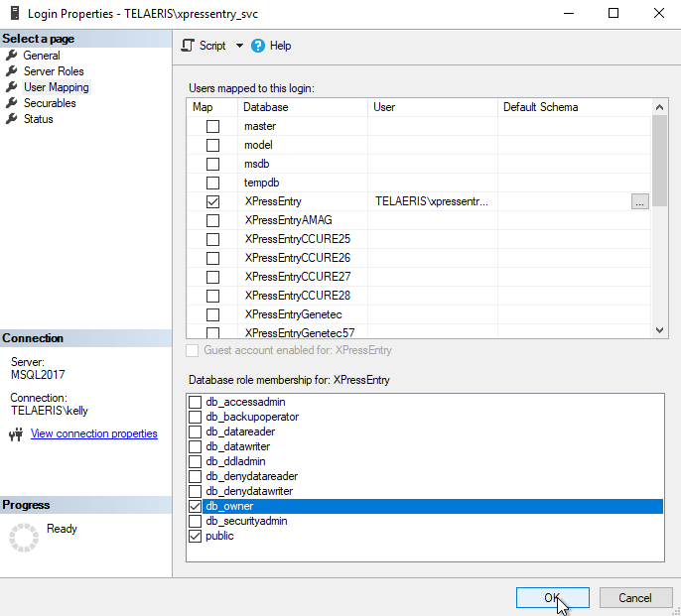
Task: Click the wrench icon beside Server Roles
Action: point(12,70)
